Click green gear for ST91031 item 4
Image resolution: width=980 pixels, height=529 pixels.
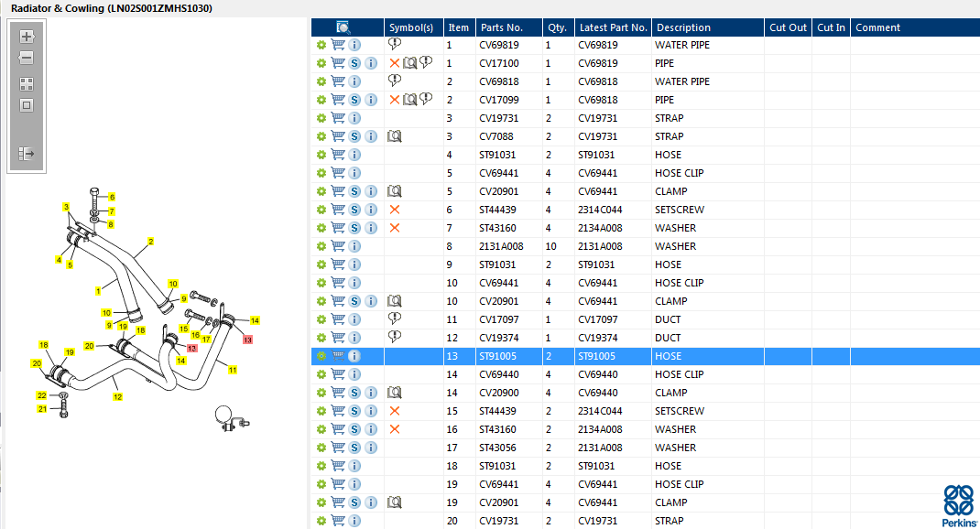coord(321,155)
